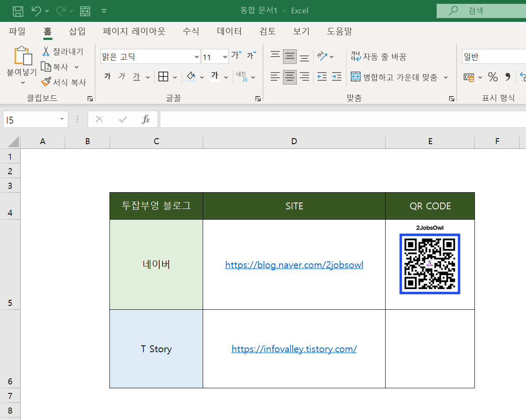Expand the fill color dropdown arrow
Screen dimensions: 526x420
click(202, 77)
